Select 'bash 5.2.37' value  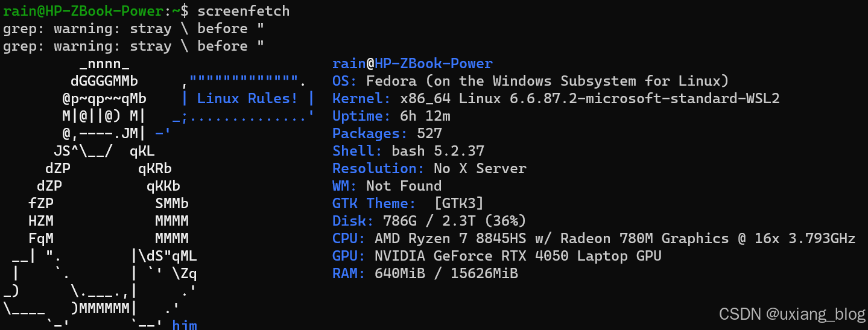[x=438, y=151]
